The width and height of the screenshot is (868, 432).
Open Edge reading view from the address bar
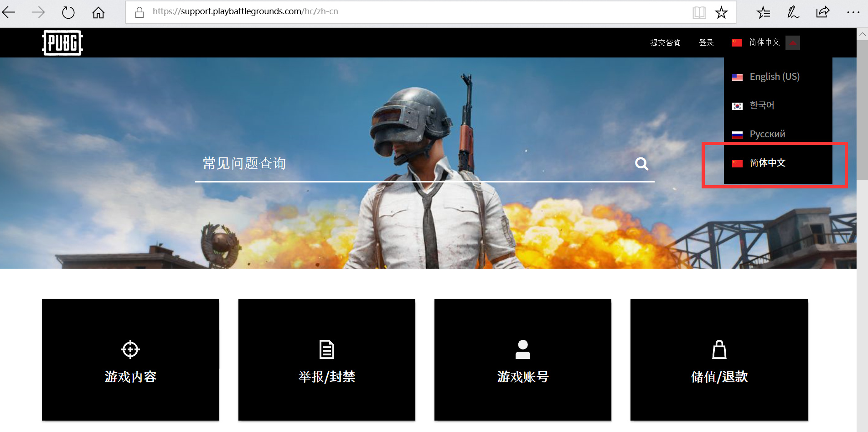(698, 12)
